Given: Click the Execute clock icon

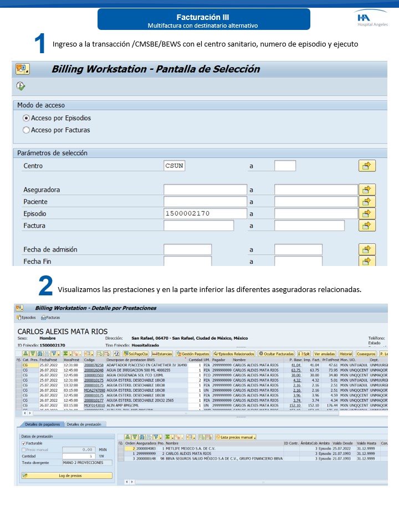Looking at the screenshot, I should [21, 86].
